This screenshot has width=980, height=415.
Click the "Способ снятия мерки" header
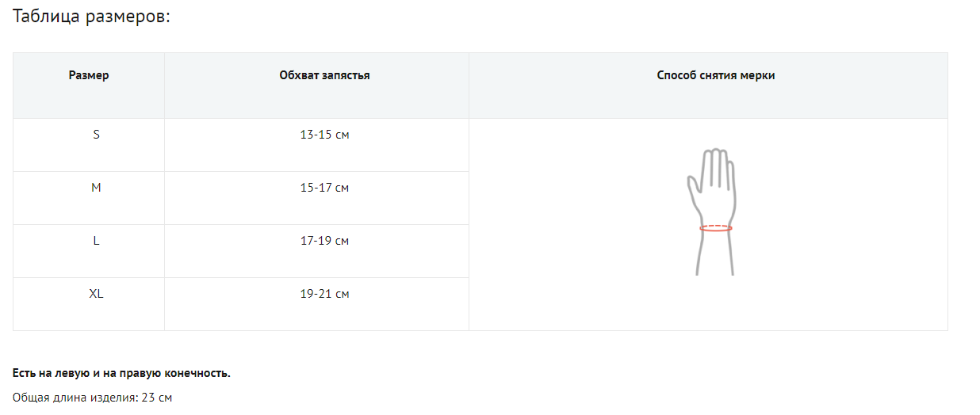pyautogui.click(x=716, y=76)
